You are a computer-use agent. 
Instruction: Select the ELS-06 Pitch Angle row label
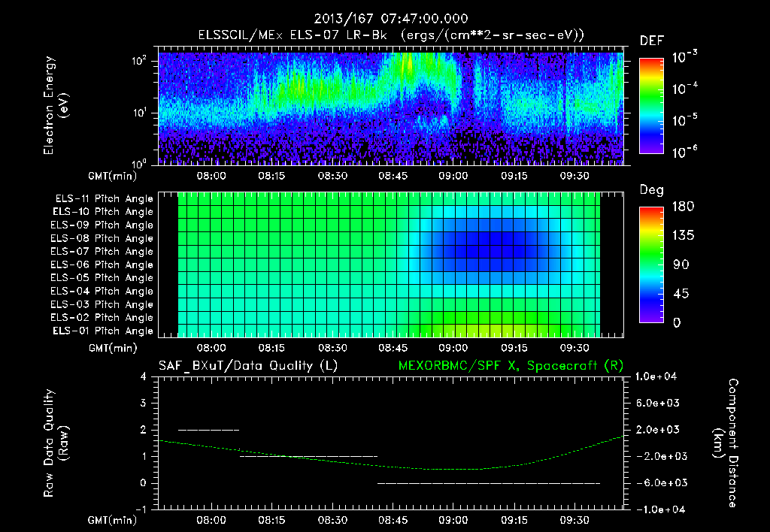click(x=102, y=264)
